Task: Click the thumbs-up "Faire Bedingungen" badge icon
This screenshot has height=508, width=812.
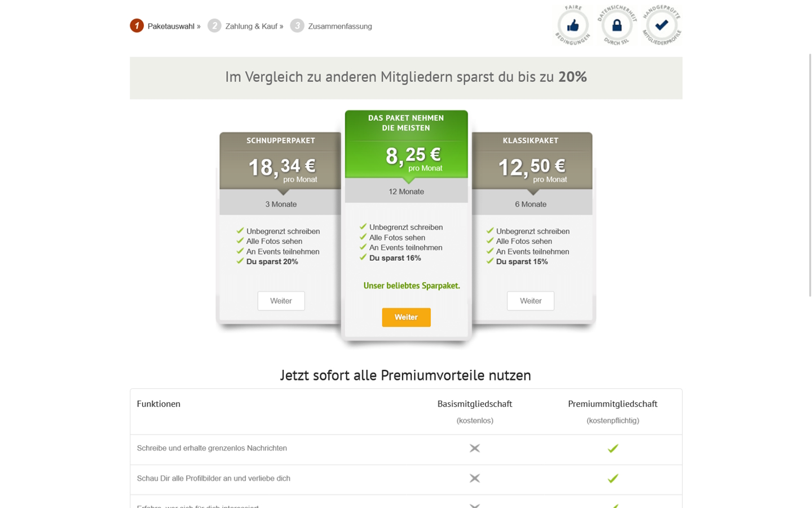Action: pyautogui.click(x=572, y=24)
